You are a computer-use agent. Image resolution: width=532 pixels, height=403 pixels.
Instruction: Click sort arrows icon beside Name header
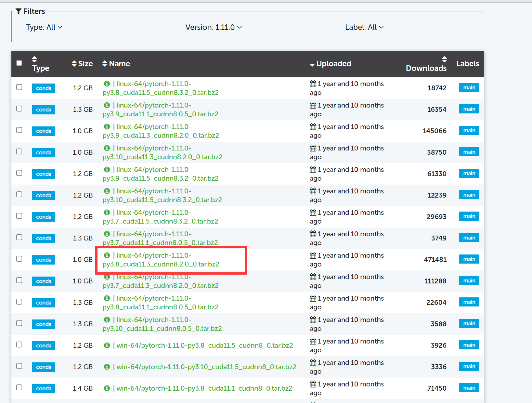(x=105, y=63)
